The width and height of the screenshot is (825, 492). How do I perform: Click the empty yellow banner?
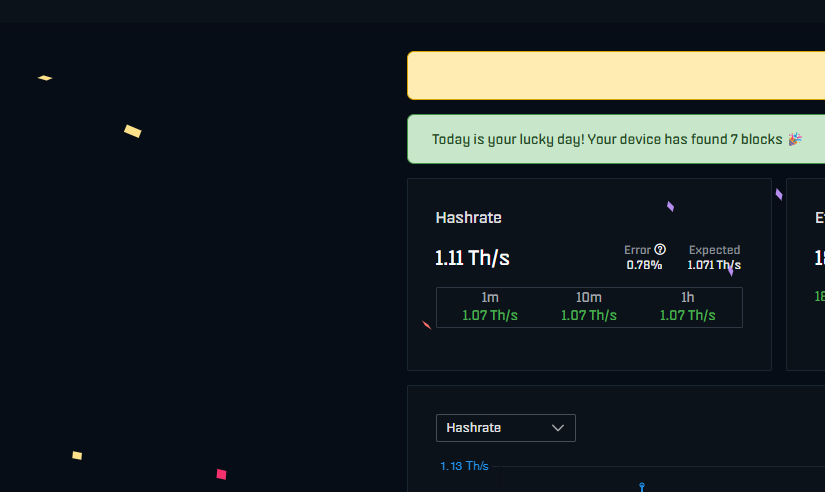click(x=615, y=76)
